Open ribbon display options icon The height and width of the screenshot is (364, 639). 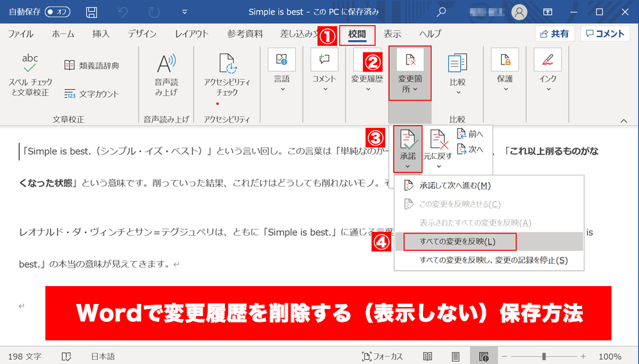coord(548,12)
